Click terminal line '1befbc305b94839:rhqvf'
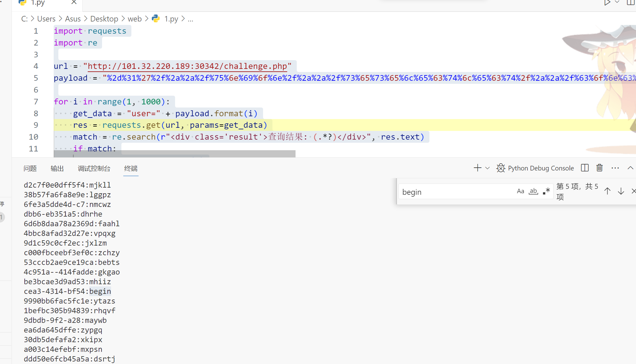This screenshot has width=636, height=364. coord(69,311)
